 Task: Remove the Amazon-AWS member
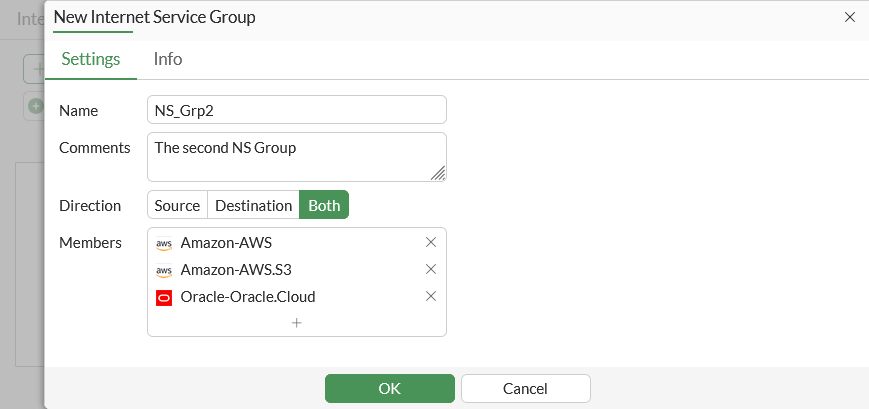click(431, 242)
